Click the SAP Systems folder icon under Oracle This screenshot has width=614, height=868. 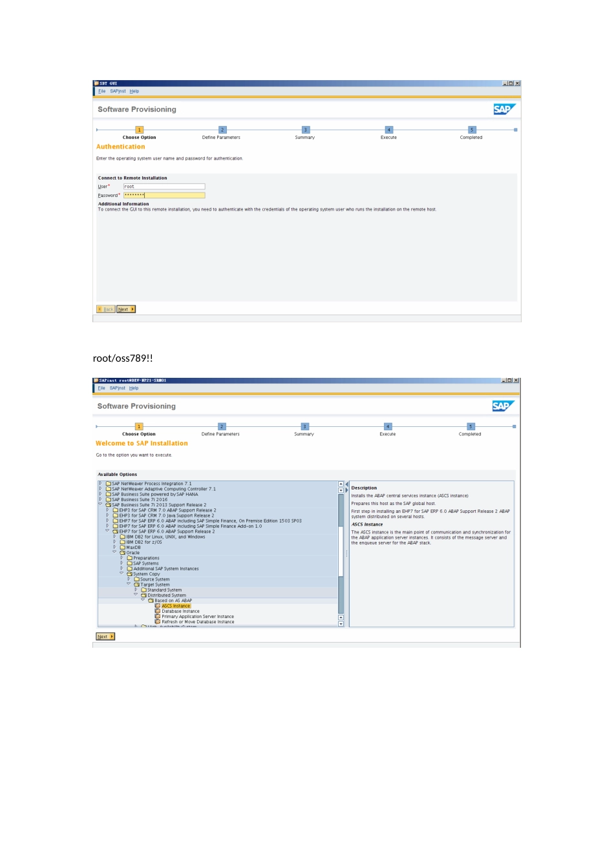(130, 563)
